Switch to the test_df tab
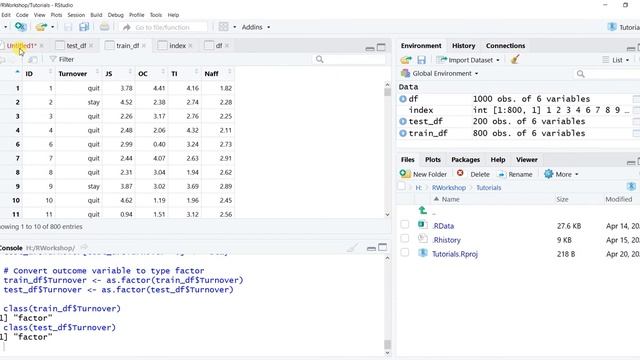This screenshot has width=640, height=360. pyautogui.click(x=76, y=46)
